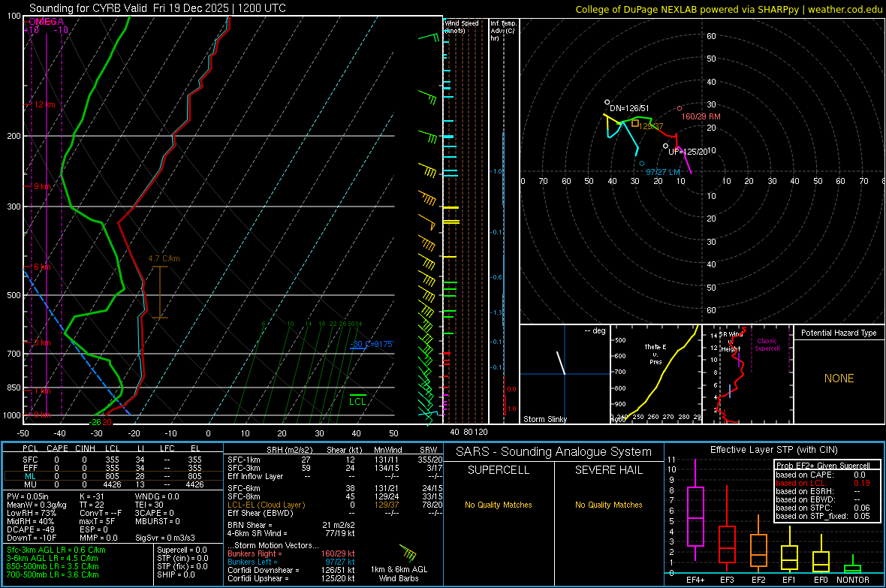Click the red 'Bunkers Right =' line
The image size is (886, 588).
click(x=291, y=553)
